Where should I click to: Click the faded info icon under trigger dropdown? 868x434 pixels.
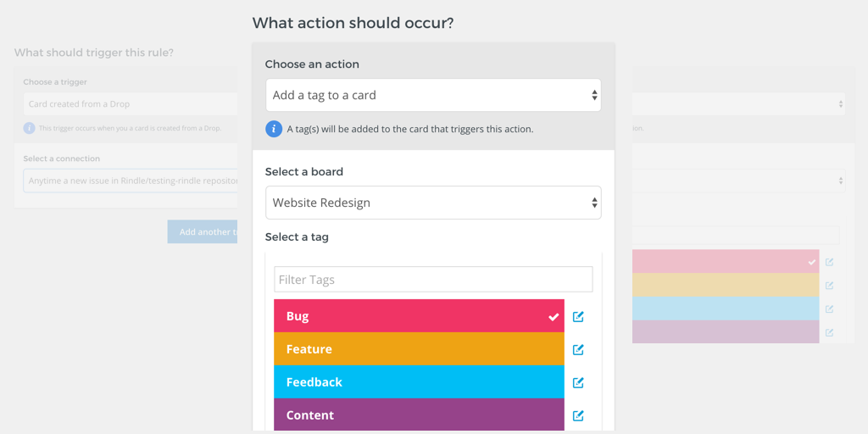(30, 128)
